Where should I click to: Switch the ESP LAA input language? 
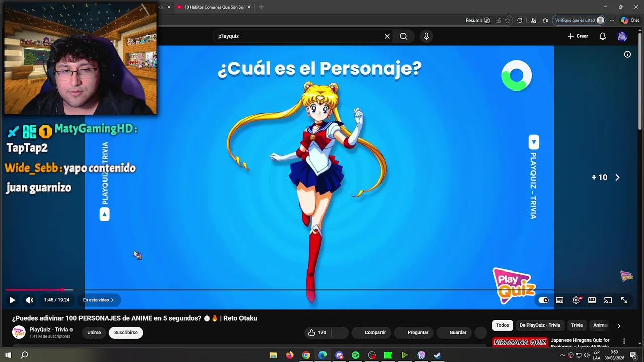(597, 355)
